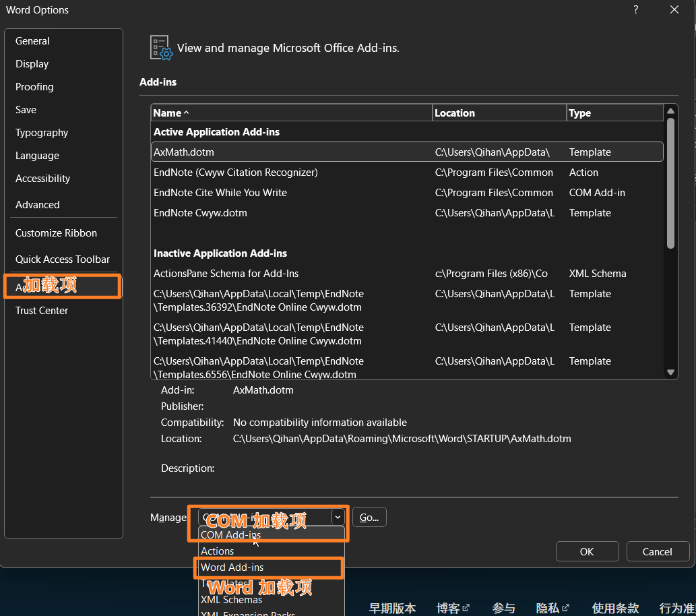Sort add-ins by Type column header

[615, 113]
